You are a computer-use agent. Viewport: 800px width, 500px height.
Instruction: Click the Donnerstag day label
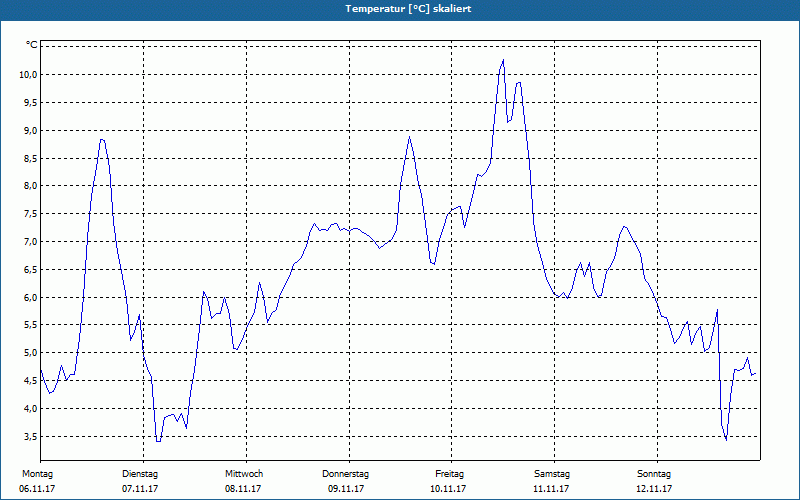(346, 473)
